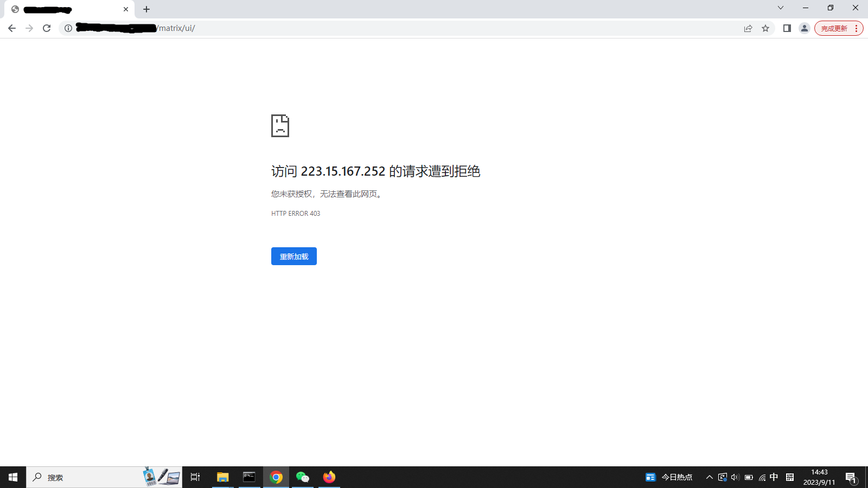Click the 您未获授权 message text
868x488 pixels.
tap(327, 194)
